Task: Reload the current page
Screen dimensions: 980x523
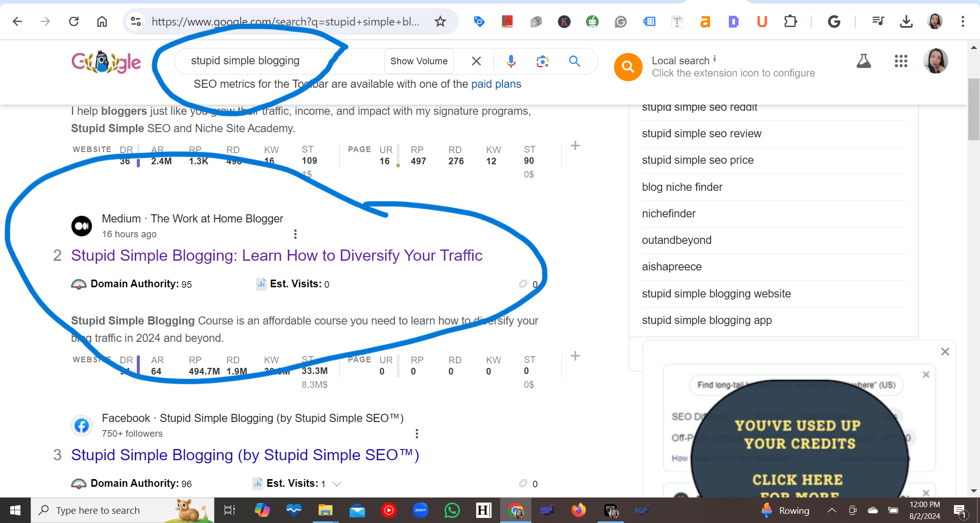Action: pyautogui.click(x=74, y=21)
